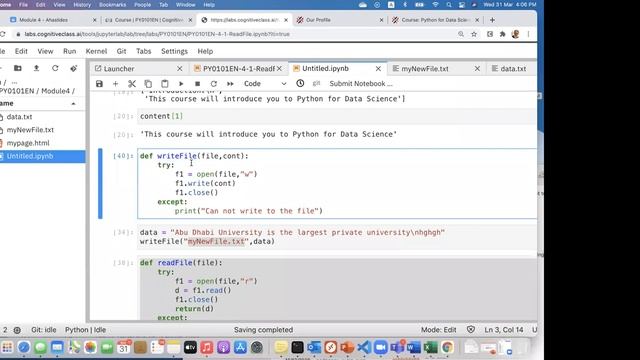This screenshot has width=640, height=360.
Task: Open Microsoft Excel from the Dock
Action: [x=430, y=347]
